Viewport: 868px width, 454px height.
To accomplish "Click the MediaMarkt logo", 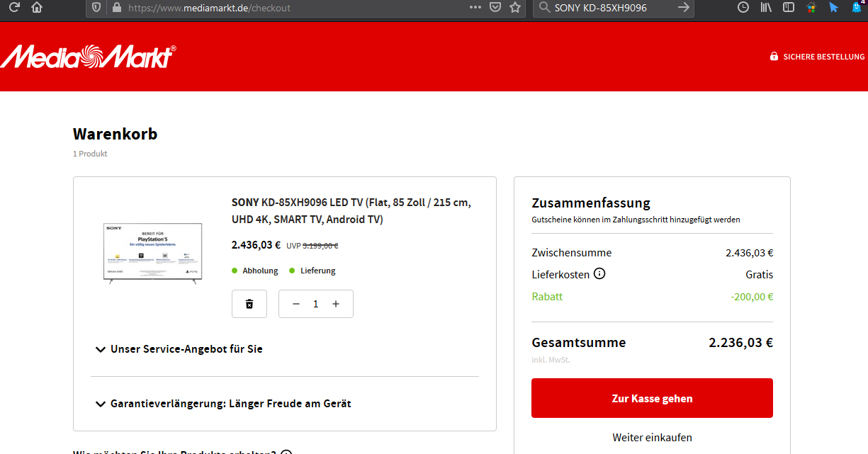I will [x=88, y=57].
